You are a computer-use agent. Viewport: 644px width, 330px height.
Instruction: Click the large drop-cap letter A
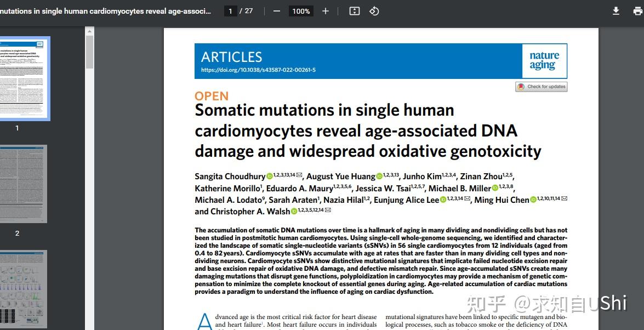tap(204, 322)
